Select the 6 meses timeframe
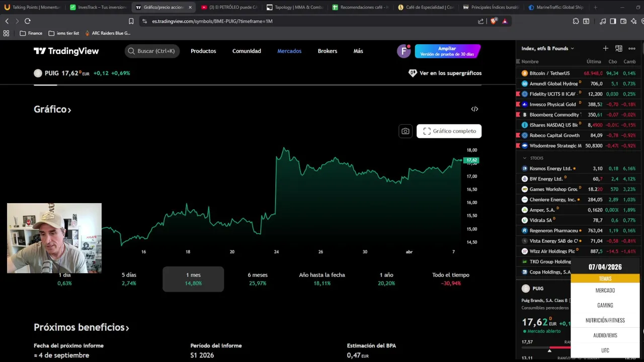 coord(258,279)
